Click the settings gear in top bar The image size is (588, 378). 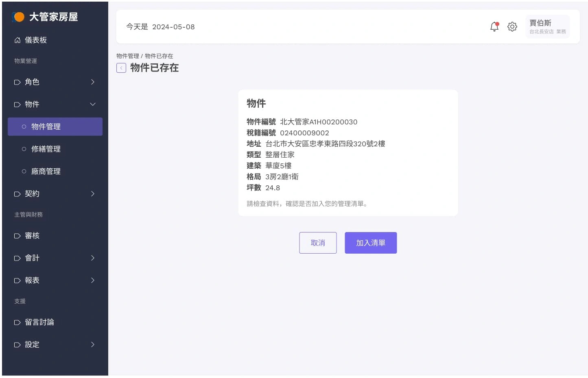(512, 26)
